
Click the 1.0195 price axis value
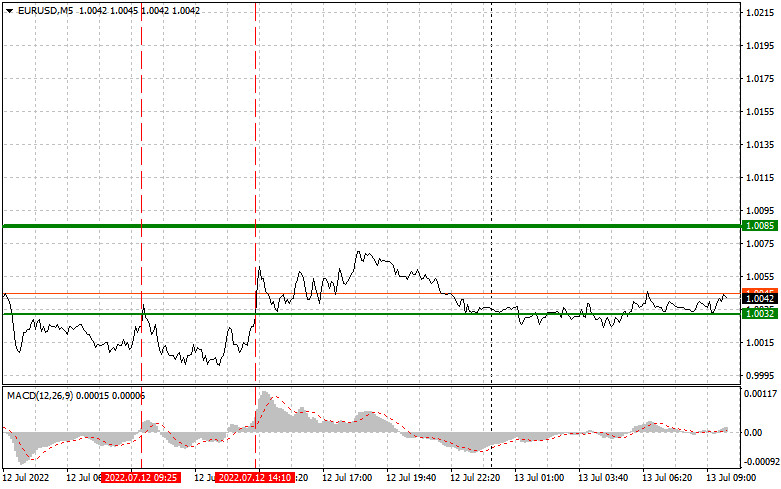tap(760, 46)
